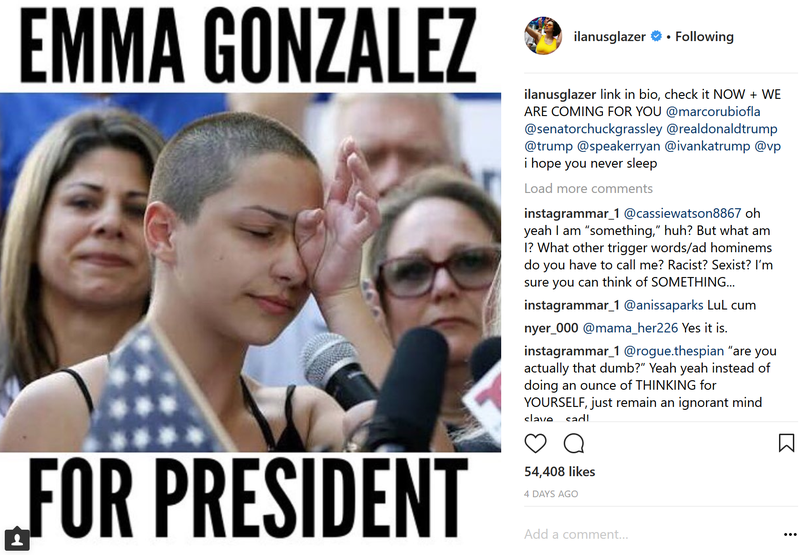
Task: Open the @senatorchuckgrassley mention
Action: click(x=593, y=129)
